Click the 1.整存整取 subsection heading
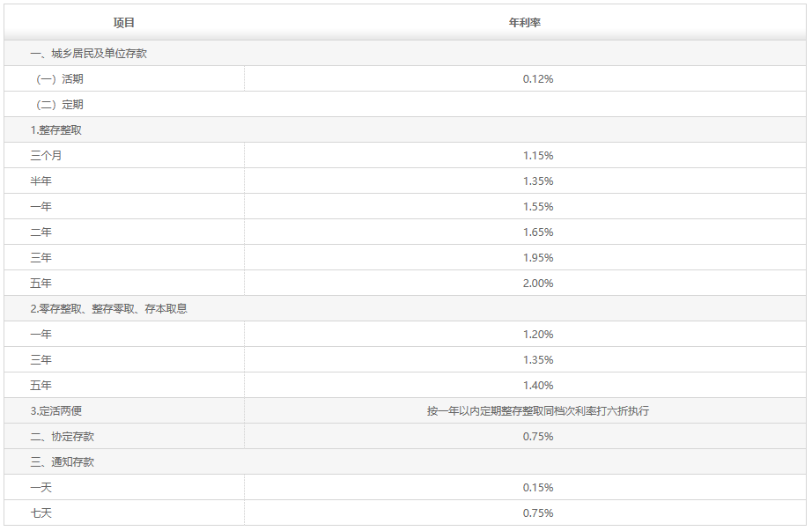This screenshot has height=531, width=812. [56, 130]
